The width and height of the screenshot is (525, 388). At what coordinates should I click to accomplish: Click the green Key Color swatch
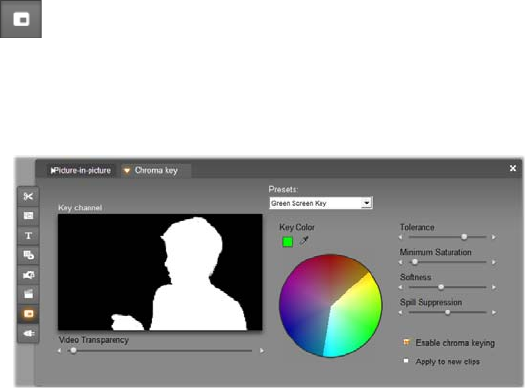(288, 241)
